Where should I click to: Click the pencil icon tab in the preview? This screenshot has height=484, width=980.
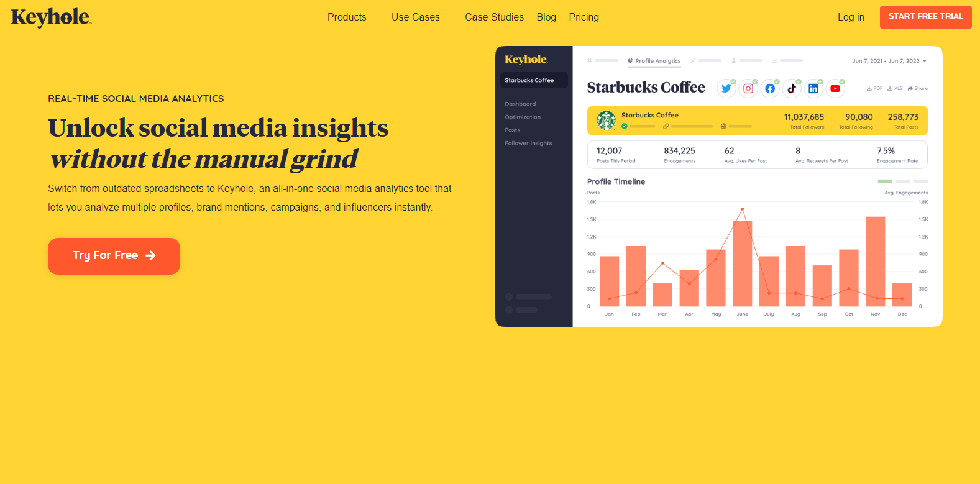click(693, 61)
